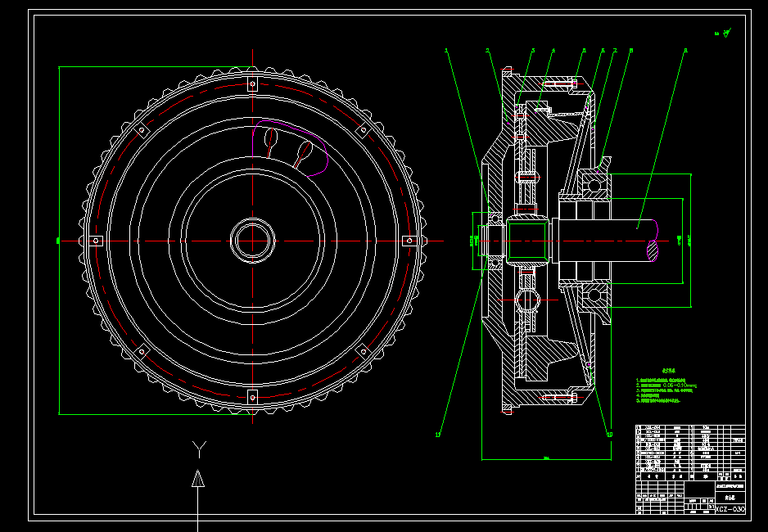The height and width of the screenshot is (532, 768).
Task: Select the green technical requirements heading
Action: (669, 371)
